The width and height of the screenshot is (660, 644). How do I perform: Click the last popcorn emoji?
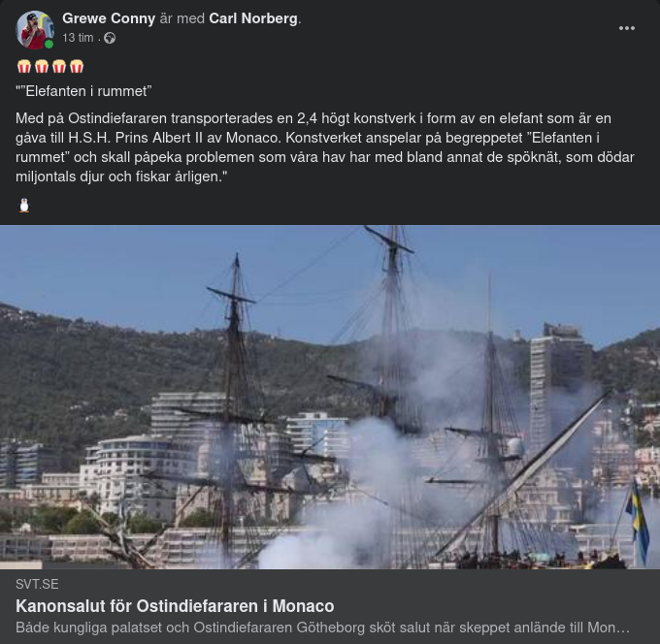tap(77, 67)
